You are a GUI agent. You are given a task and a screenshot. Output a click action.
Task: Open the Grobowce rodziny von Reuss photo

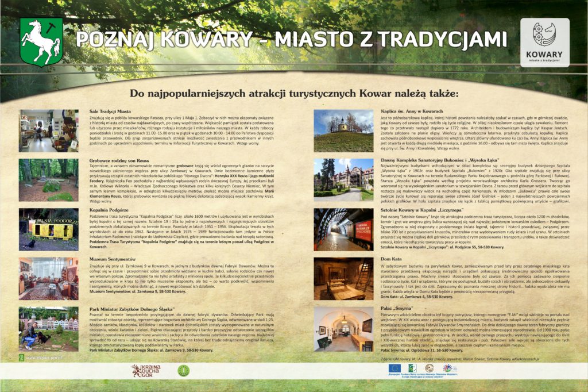tap(48, 180)
